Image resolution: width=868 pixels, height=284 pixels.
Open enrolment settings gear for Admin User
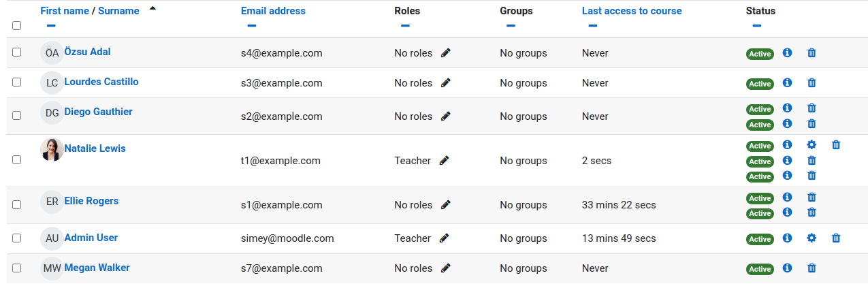pos(811,238)
